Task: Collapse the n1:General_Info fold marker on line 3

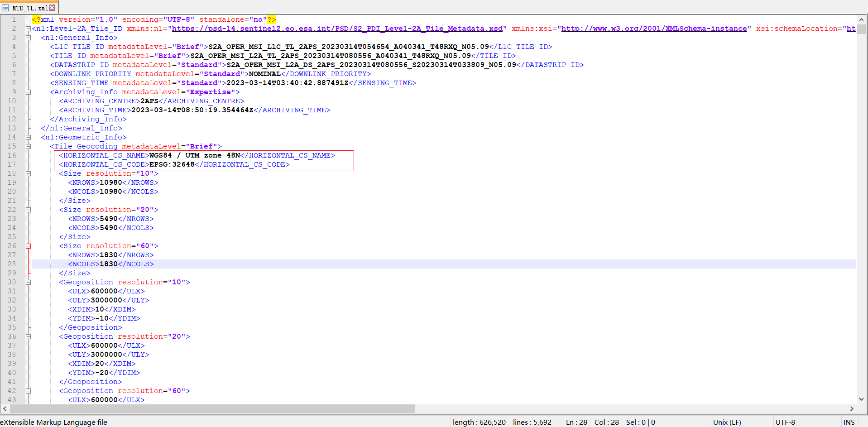Action: pos(28,38)
